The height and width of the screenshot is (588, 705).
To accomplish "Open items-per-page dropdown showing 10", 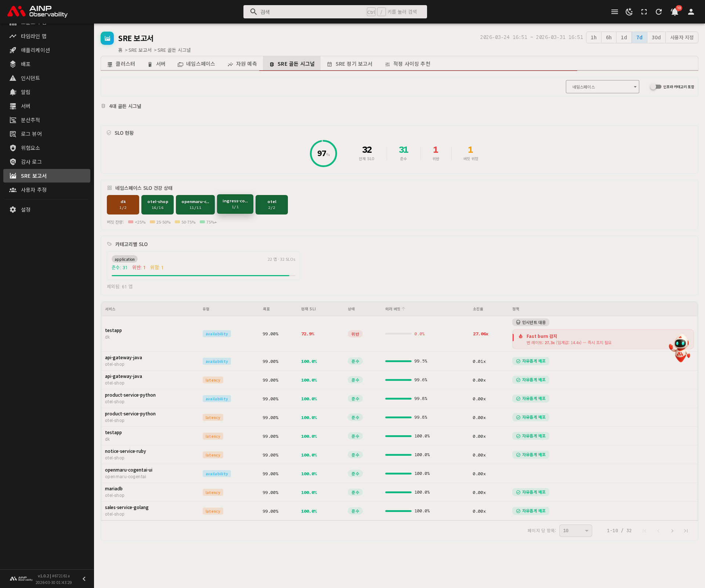I will click(575, 531).
